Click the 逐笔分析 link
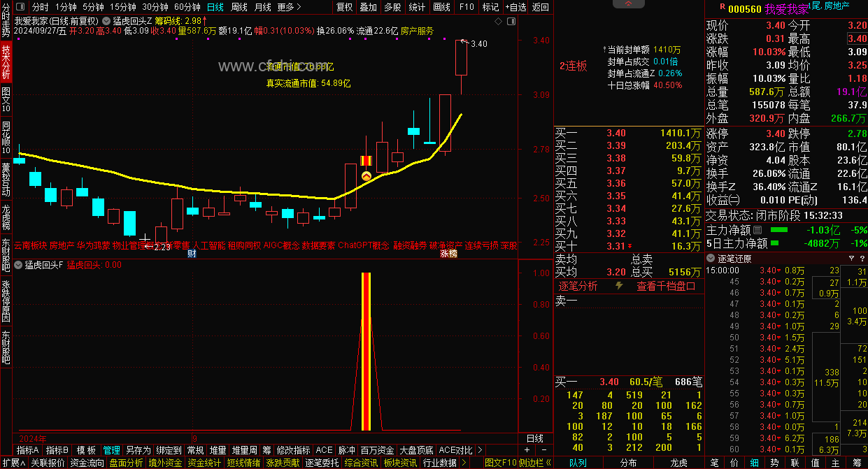Viewport: 868px width, 469px height. (x=578, y=286)
